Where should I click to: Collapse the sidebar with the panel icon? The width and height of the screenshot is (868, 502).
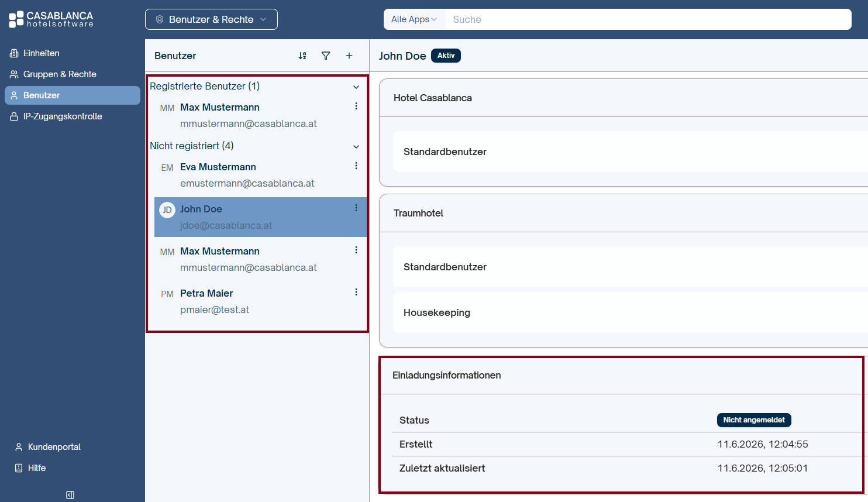point(70,495)
